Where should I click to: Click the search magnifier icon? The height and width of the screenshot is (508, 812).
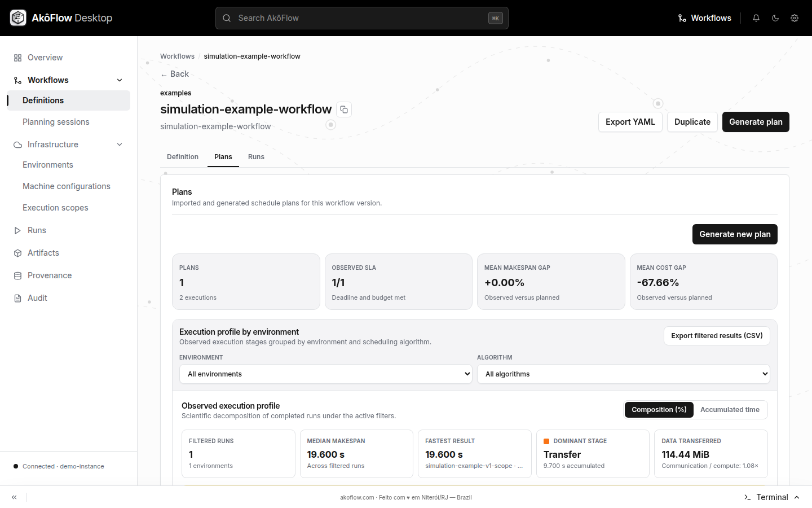point(227,18)
